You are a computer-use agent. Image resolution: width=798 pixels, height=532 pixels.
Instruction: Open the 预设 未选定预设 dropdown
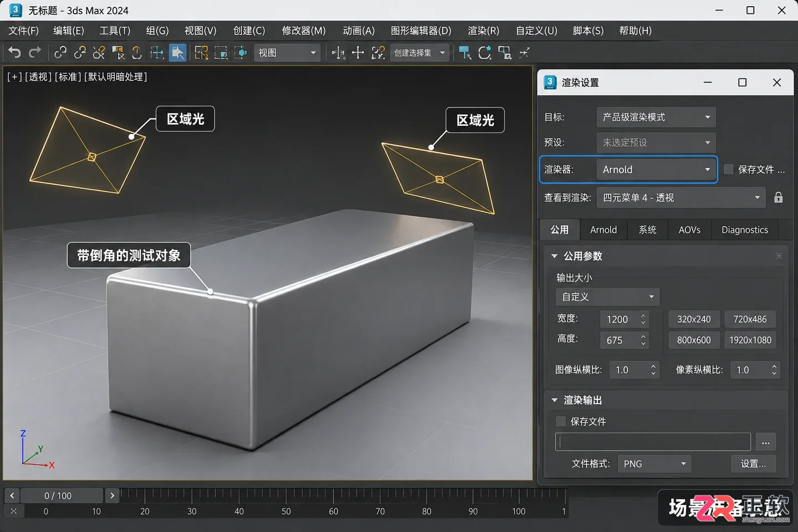(656, 142)
